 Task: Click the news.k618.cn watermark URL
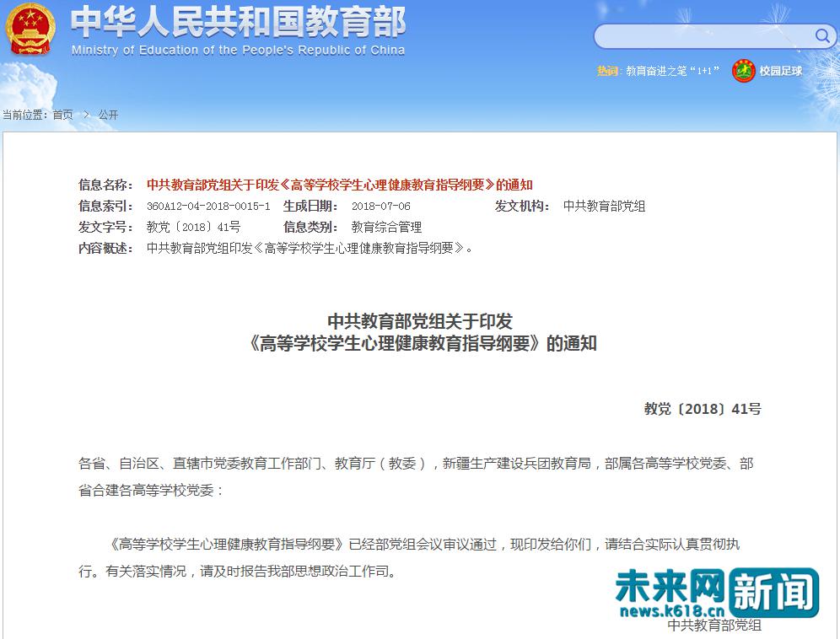(x=671, y=611)
